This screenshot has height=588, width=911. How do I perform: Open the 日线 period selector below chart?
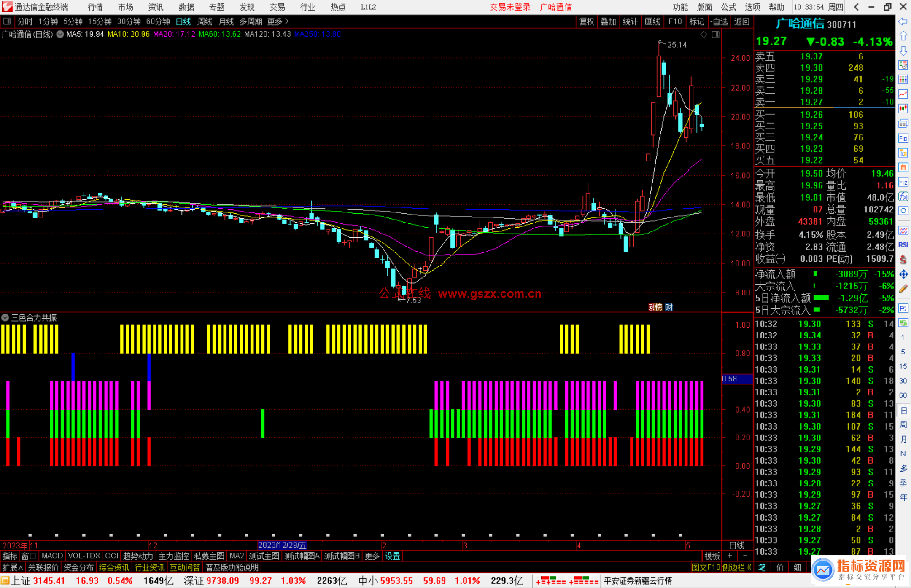tap(737, 545)
